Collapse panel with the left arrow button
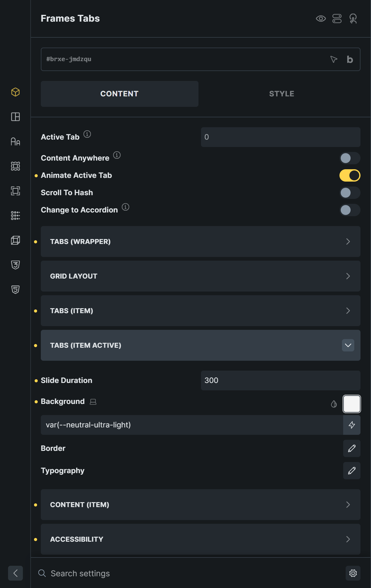The width and height of the screenshot is (371, 588). pyautogui.click(x=15, y=573)
